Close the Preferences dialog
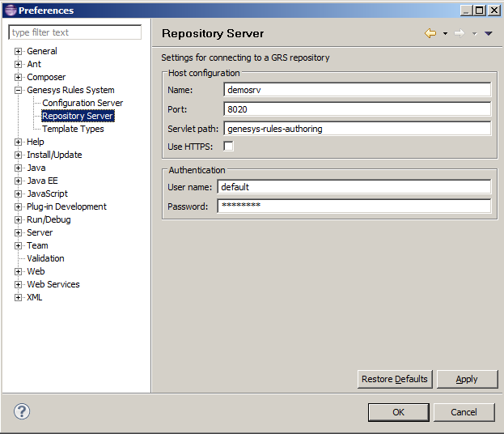 (494, 11)
